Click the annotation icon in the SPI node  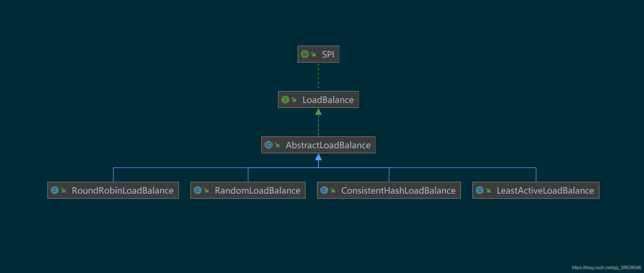[x=305, y=54]
